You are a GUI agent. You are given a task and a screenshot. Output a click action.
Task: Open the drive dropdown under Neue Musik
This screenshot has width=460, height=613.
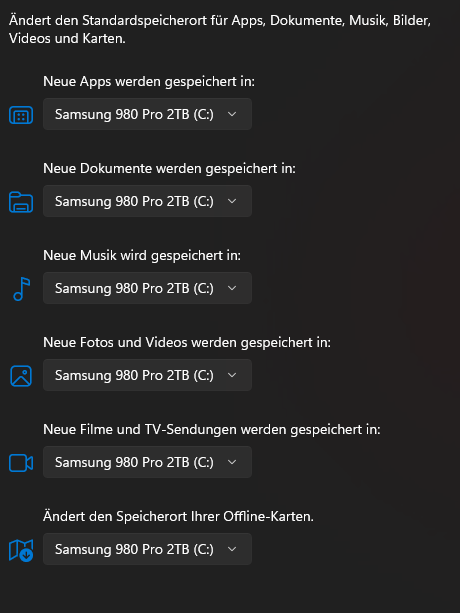(147, 288)
